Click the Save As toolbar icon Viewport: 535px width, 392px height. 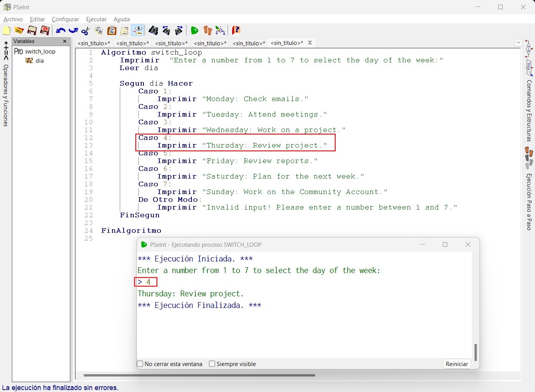click(x=45, y=30)
